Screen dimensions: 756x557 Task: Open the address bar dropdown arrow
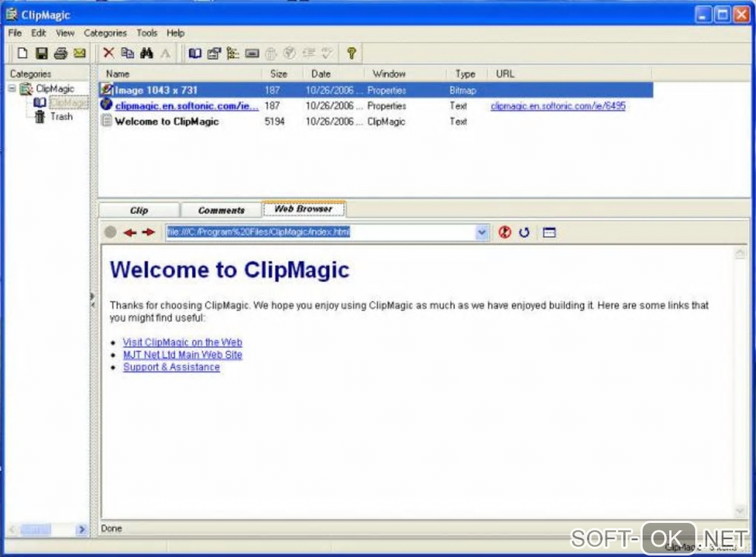point(482,233)
